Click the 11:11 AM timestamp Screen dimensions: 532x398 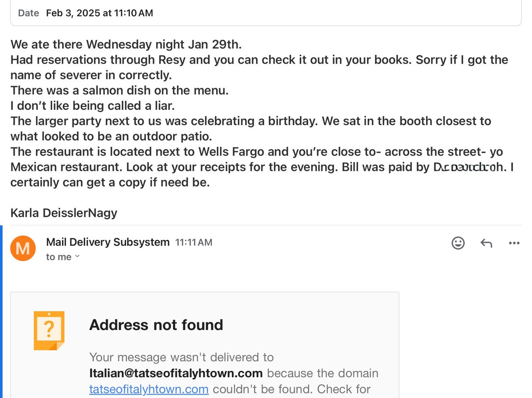[x=194, y=242]
